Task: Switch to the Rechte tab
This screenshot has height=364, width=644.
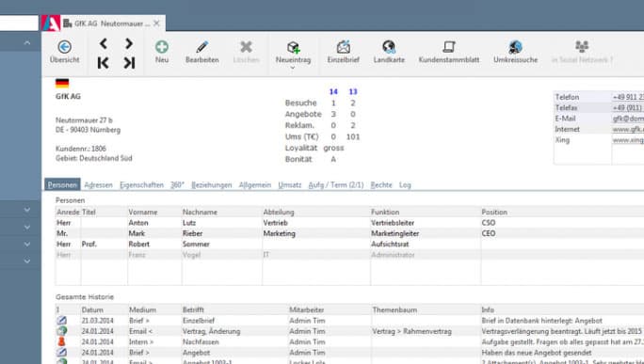Action: pos(381,185)
